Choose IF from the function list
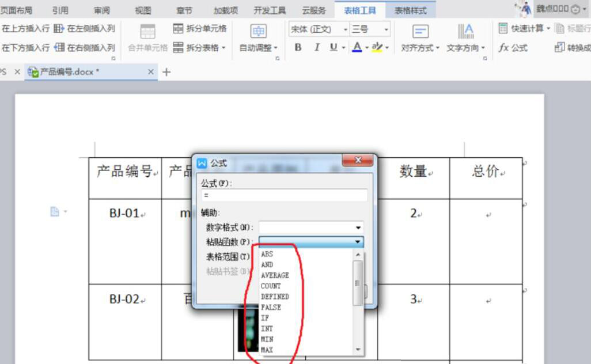The height and width of the screenshot is (364, 591). pyautogui.click(x=265, y=318)
